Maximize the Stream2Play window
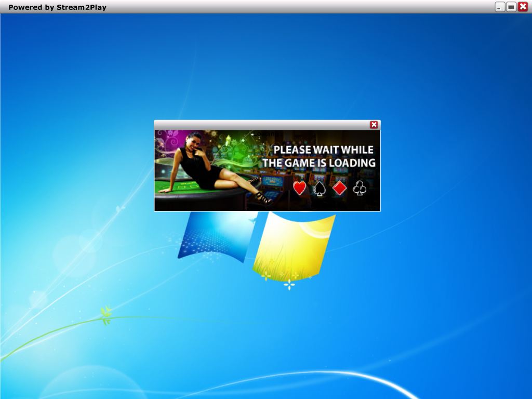Image resolution: width=532 pixels, height=399 pixels. point(511,7)
